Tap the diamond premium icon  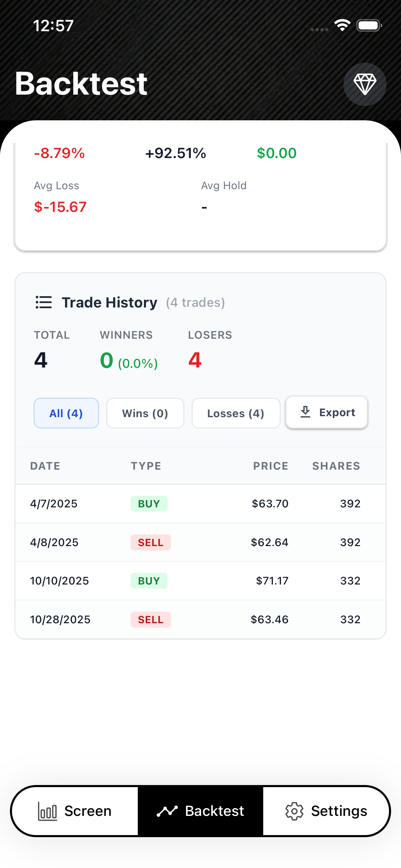pyautogui.click(x=365, y=84)
